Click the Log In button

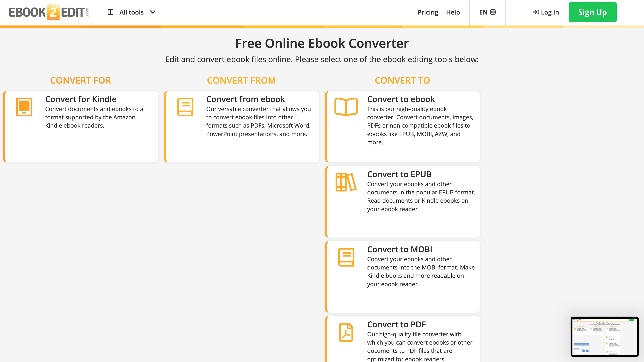(x=545, y=12)
